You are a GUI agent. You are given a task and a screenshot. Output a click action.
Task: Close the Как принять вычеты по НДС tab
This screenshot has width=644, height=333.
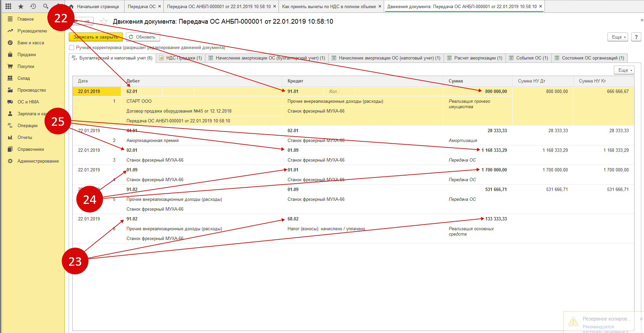(x=380, y=6)
